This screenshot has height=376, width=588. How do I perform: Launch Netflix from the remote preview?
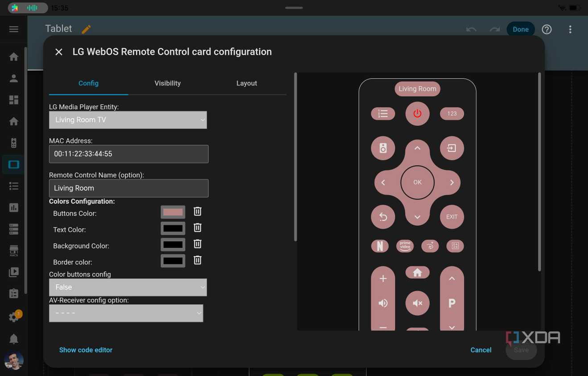click(x=380, y=246)
